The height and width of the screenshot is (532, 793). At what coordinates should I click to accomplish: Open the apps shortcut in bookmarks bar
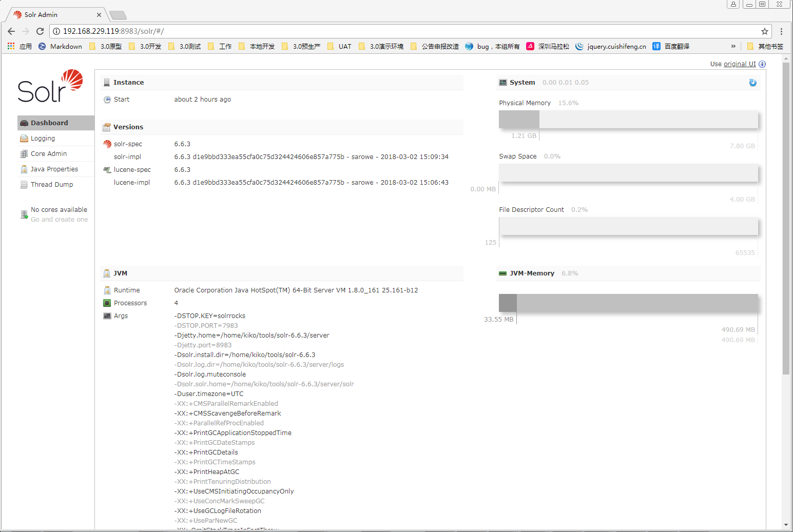[20, 46]
